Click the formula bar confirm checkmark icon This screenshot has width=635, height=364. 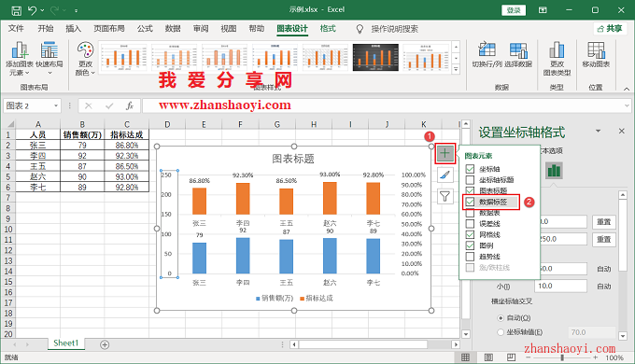click(x=109, y=106)
